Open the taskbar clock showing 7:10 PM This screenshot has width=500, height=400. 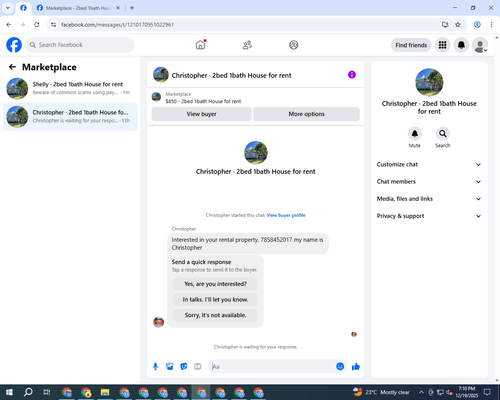coord(467,392)
